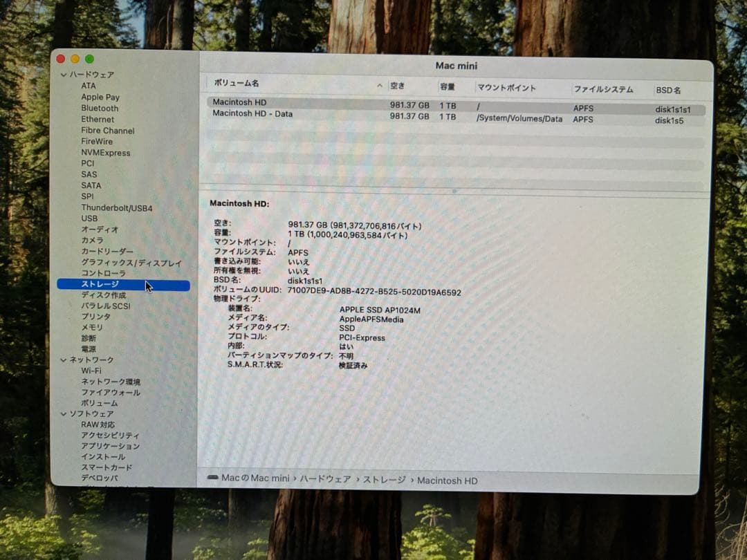Select プリンタ in the sidebar

95,317
